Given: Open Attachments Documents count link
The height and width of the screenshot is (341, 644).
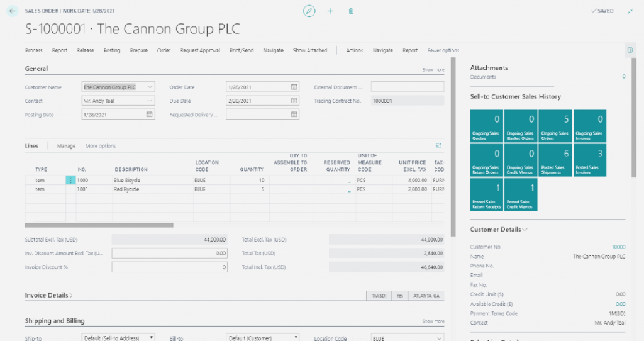Looking at the screenshot, I should 623,76.
